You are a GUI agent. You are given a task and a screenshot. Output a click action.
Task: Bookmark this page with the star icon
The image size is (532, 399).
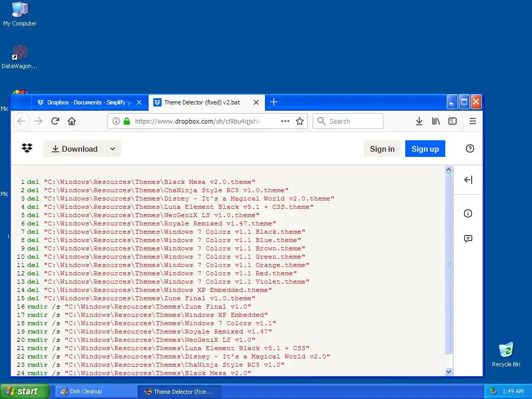[x=300, y=121]
